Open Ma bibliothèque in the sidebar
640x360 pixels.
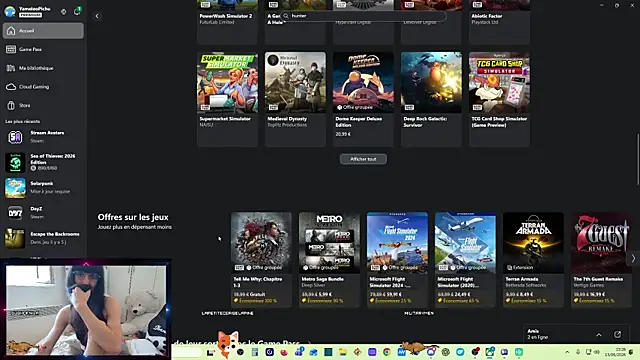pos(43,68)
